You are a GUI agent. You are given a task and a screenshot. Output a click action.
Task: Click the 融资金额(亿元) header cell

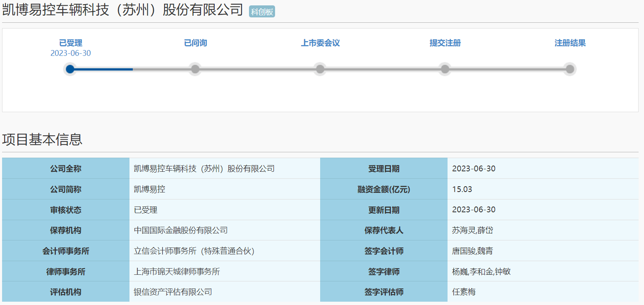(x=384, y=189)
